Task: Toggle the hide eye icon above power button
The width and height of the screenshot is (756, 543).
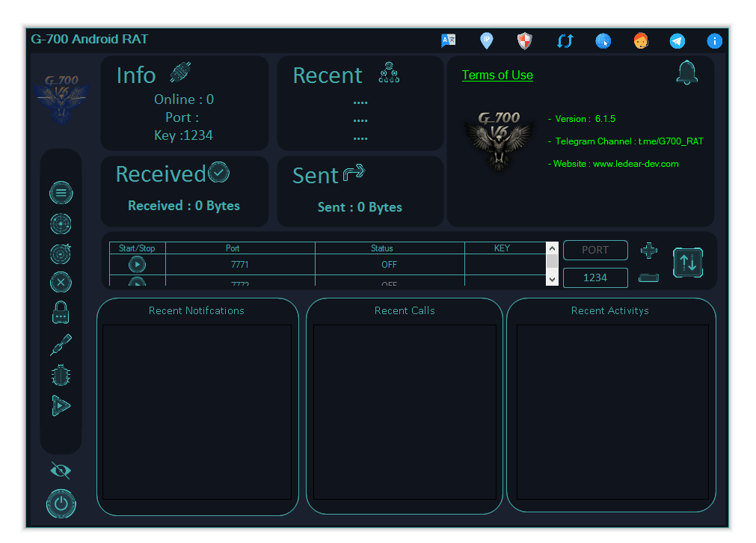Action: click(x=61, y=470)
